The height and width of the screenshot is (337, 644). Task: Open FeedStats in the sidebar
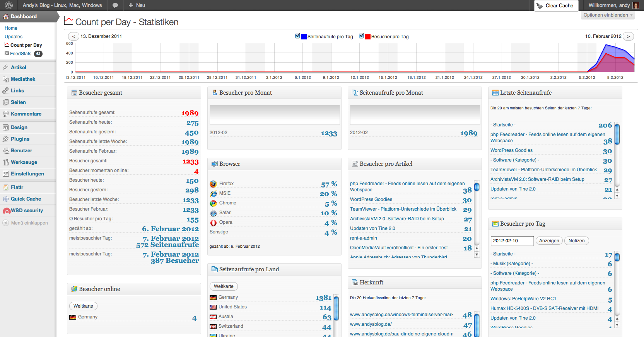click(x=20, y=54)
